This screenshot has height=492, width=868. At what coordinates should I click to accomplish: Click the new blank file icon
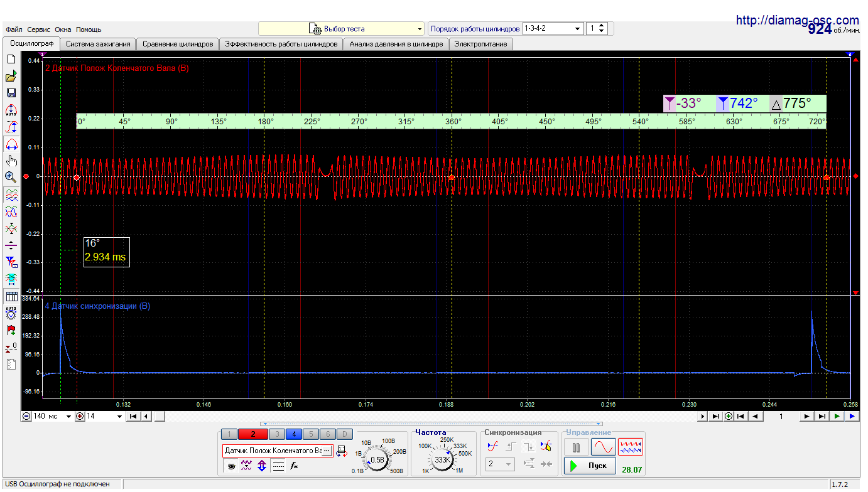tap(11, 60)
